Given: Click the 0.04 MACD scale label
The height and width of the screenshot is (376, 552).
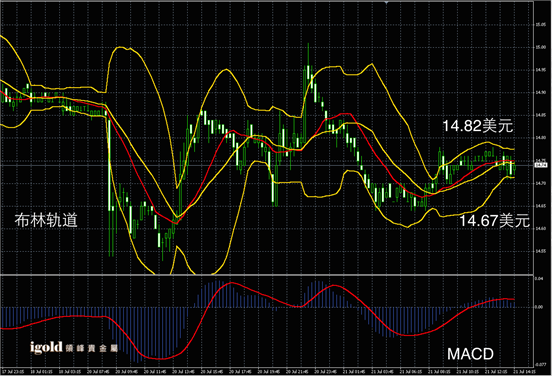Looking at the screenshot, I should coord(539,279).
